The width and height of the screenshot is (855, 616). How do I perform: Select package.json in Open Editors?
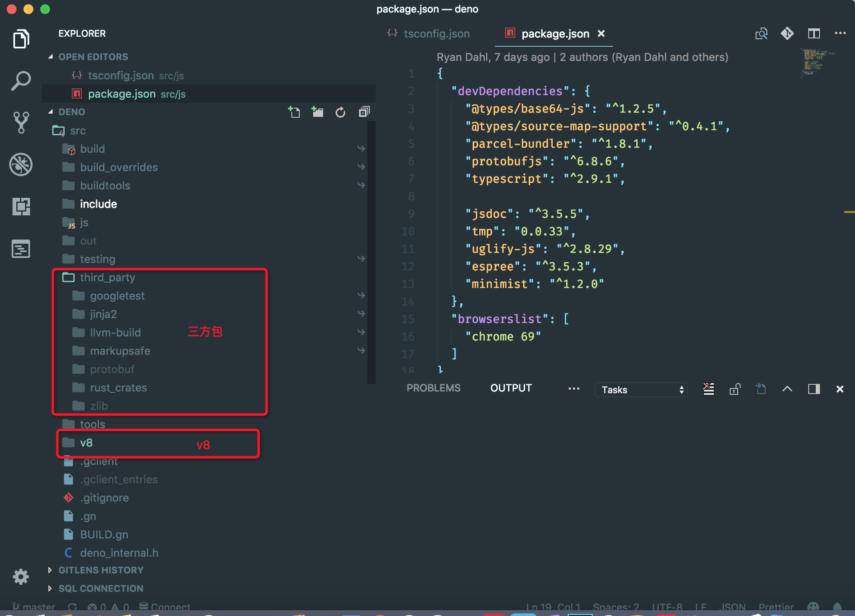(209, 94)
